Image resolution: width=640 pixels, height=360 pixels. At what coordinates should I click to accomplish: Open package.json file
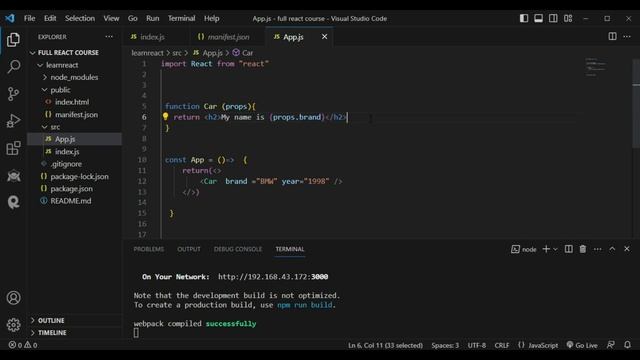click(x=71, y=189)
